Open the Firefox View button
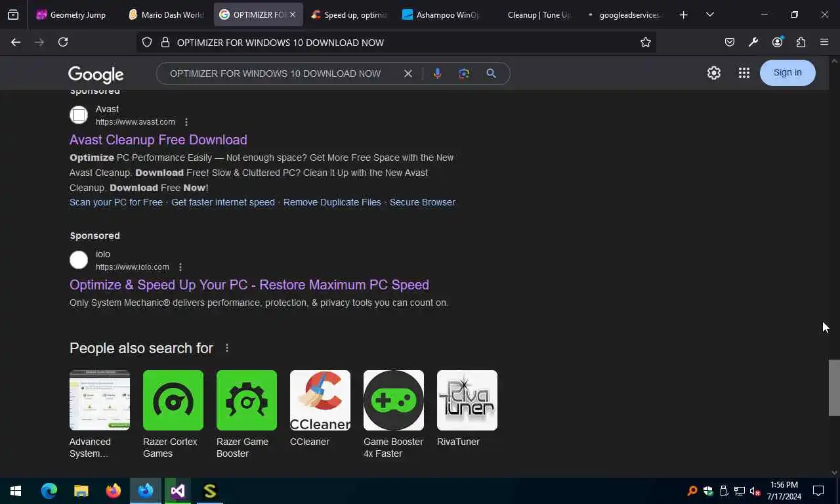 point(13,14)
